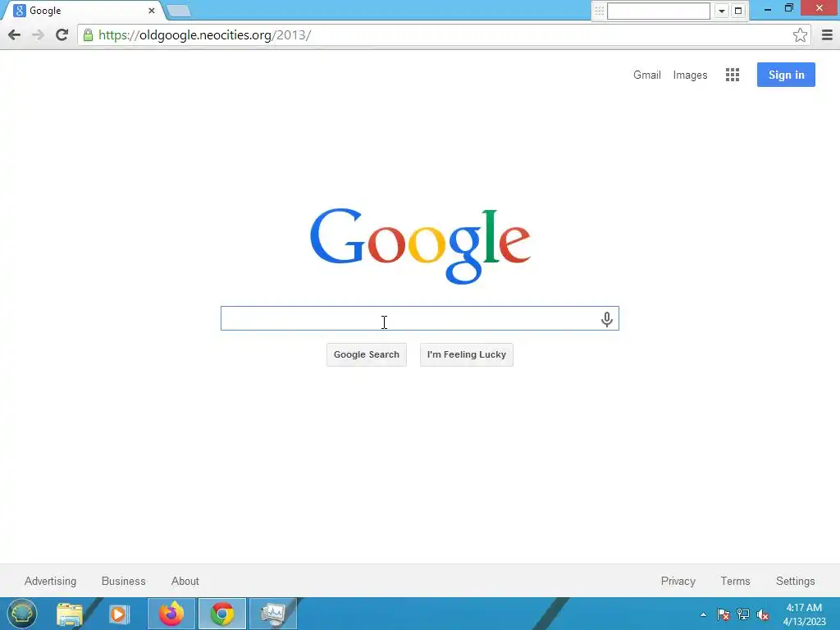
Task: Click the Google logo
Action: point(420,246)
